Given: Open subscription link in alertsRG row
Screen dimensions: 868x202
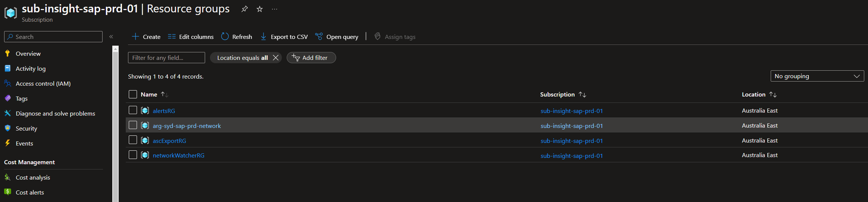Looking at the screenshot, I should [572, 111].
